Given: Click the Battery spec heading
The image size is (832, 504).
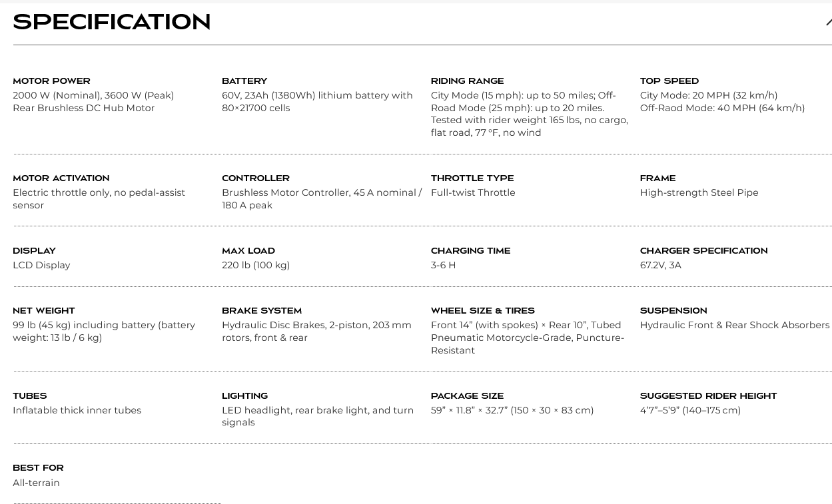Looking at the screenshot, I should pos(244,81).
